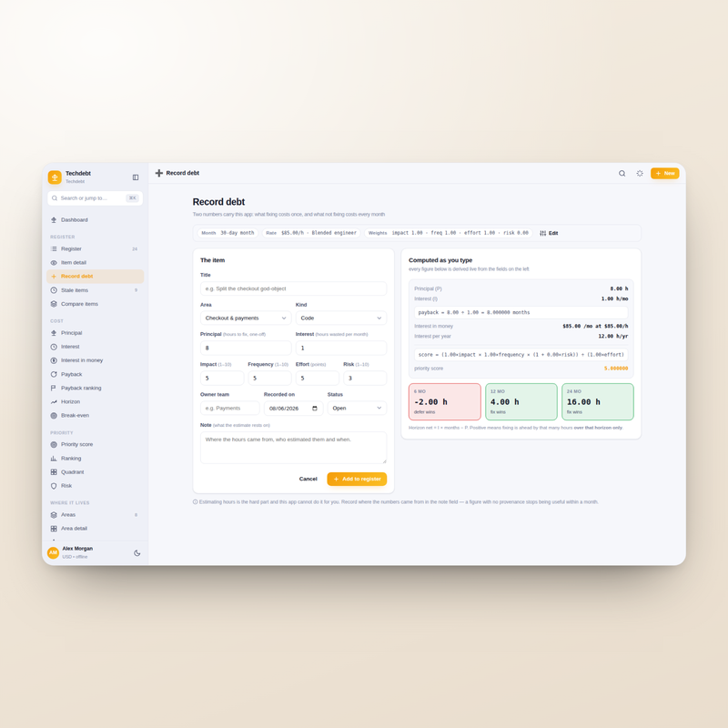Click Interest in money icon

(x=54, y=360)
